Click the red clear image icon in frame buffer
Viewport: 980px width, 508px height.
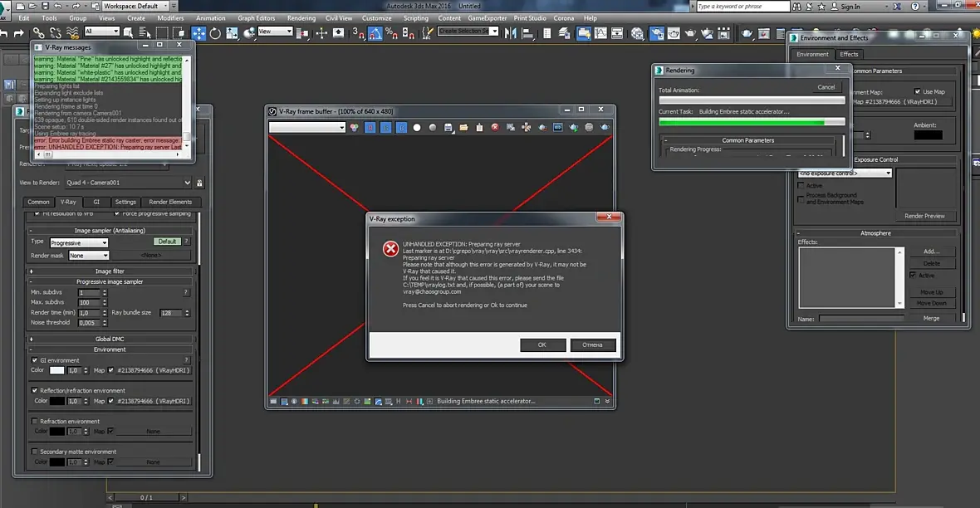[495, 128]
